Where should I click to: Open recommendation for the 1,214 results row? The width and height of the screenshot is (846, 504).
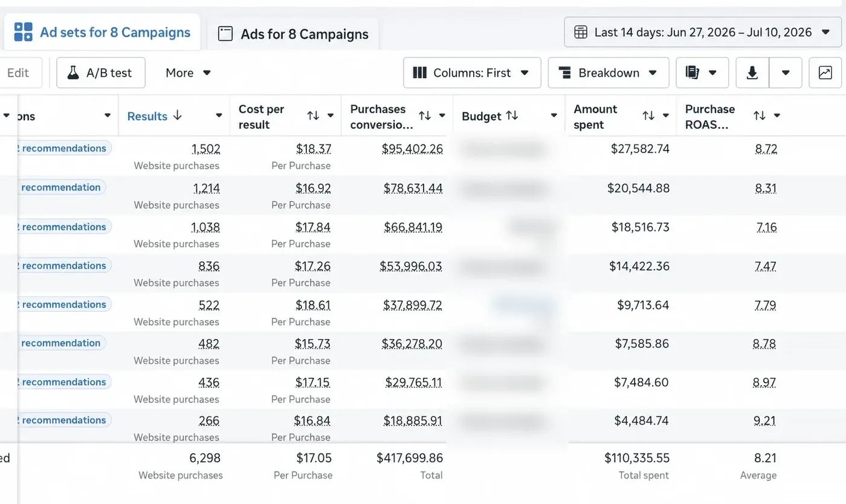coord(60,187)
